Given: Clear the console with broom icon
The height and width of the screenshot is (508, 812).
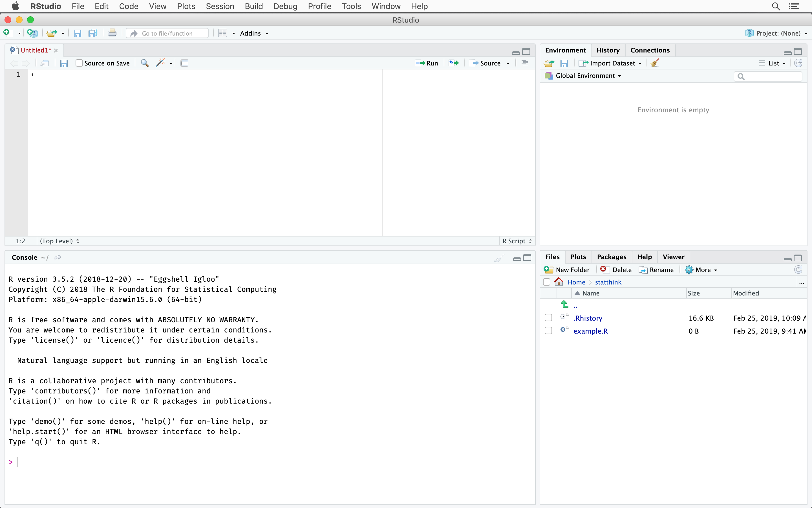Looking at the screenshot, I should click(499, 258).
